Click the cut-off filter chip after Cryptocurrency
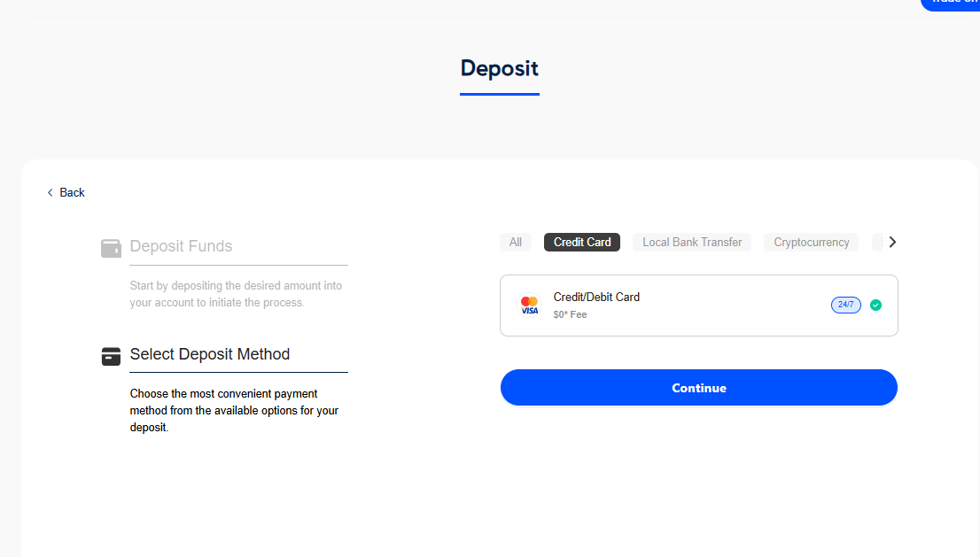Screen dimensions: 980x557 [877, 243]
